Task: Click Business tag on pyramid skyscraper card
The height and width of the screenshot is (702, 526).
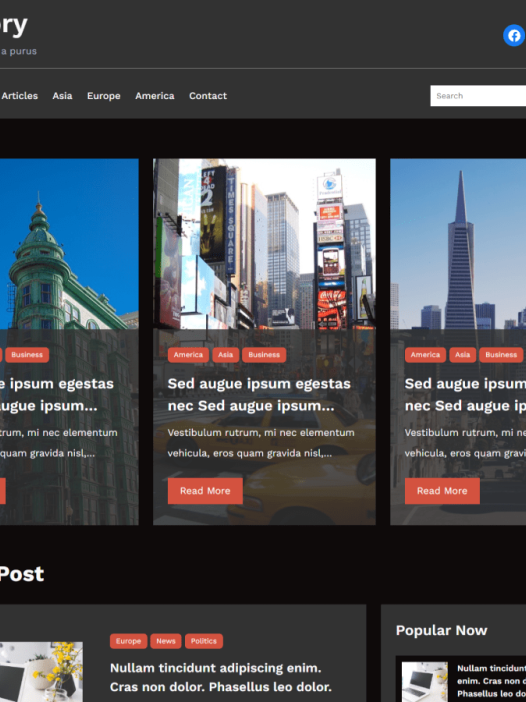Action: 501,355
